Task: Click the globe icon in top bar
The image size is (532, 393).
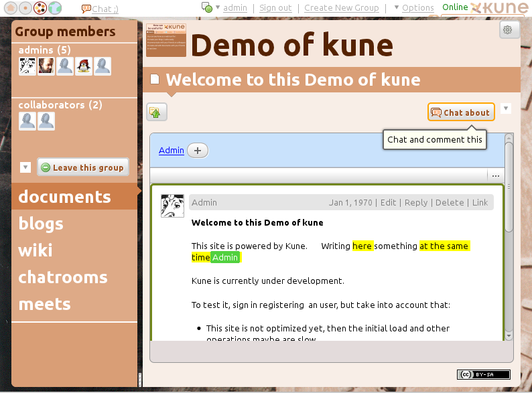Action: (55, 8)
